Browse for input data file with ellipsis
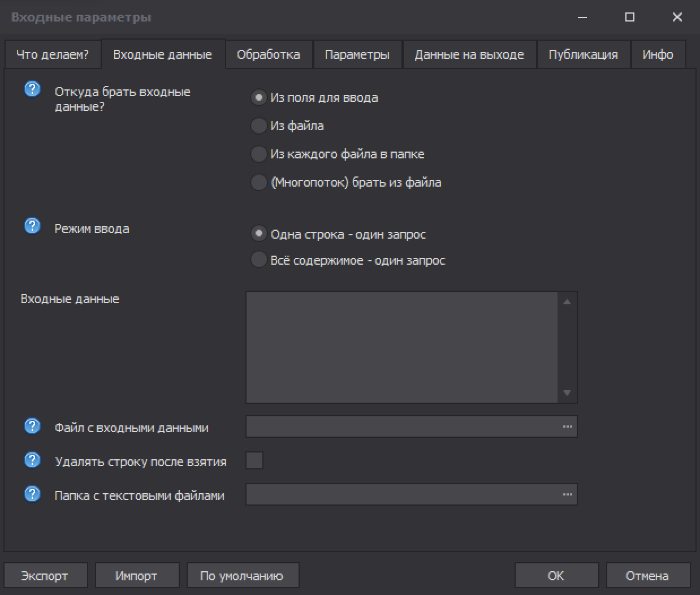The image size is (700, 595). pos(568,426)
